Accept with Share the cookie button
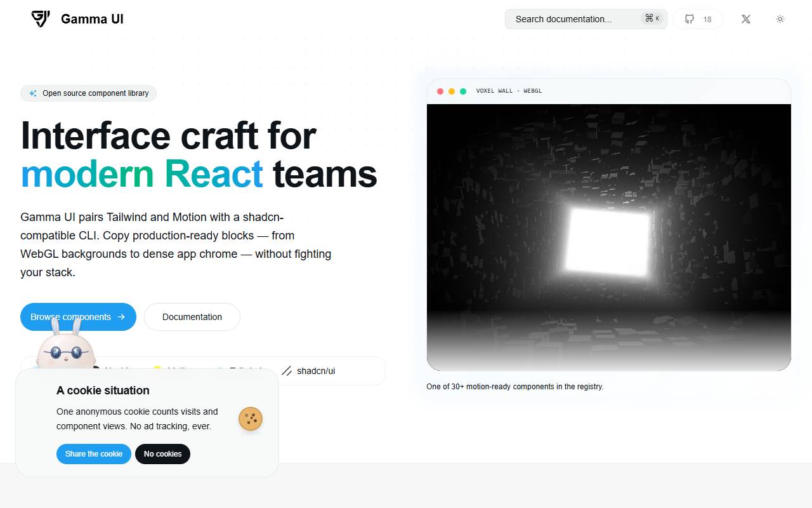The image size is (812, 508). click(94, 454)
